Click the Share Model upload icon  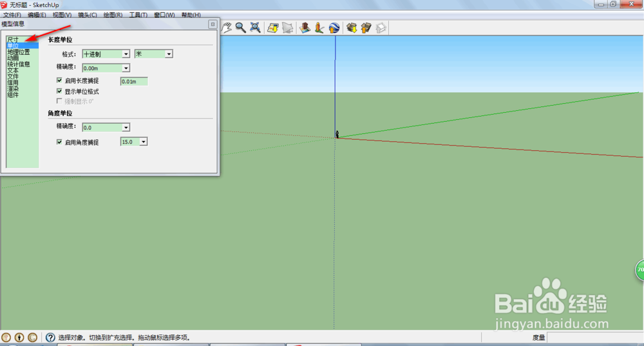point(366,28)
